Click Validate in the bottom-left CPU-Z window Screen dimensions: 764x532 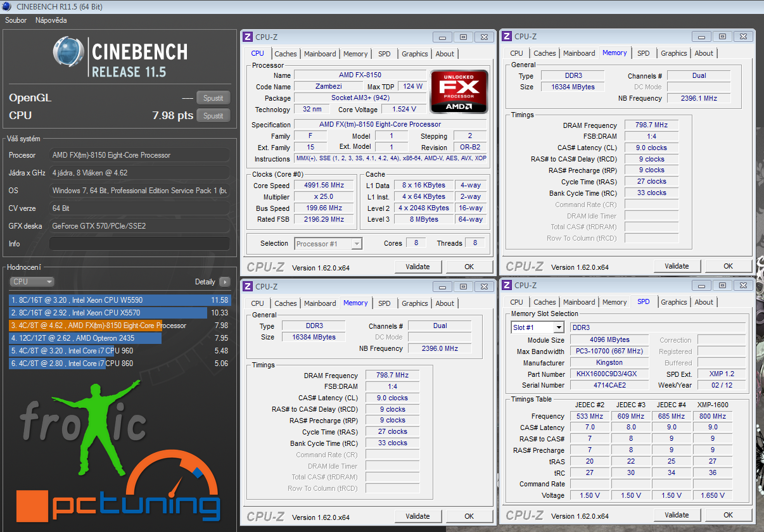(x=417, y=516)
